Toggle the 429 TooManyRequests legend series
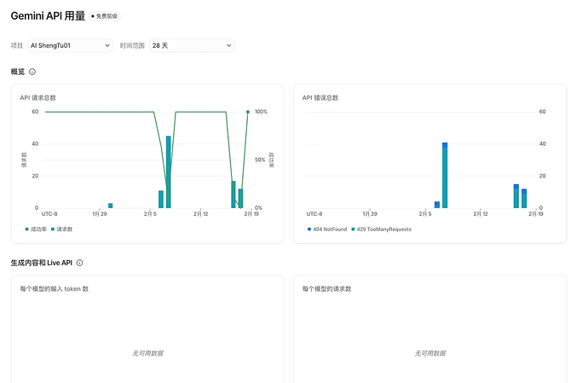The image size is (588, 383). 382,229
